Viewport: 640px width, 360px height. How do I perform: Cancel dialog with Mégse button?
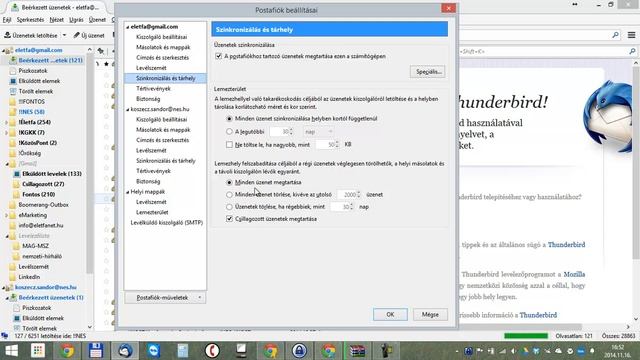point(430,315)
